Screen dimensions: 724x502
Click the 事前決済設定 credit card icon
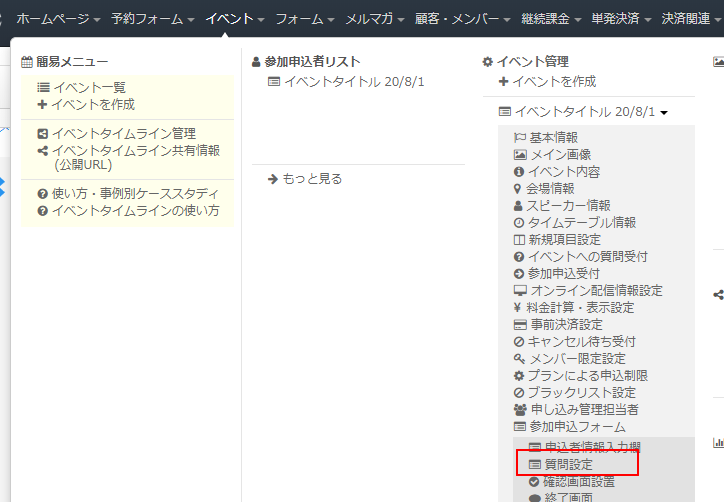click(519, 325)
